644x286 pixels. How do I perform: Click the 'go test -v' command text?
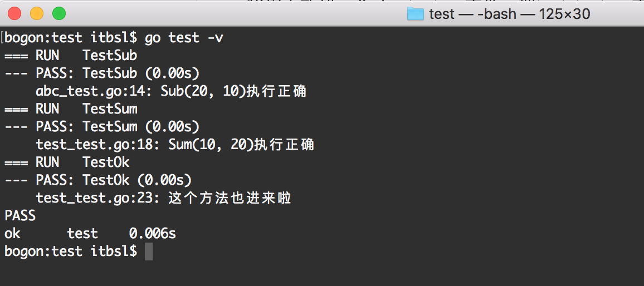click(184, 38)
